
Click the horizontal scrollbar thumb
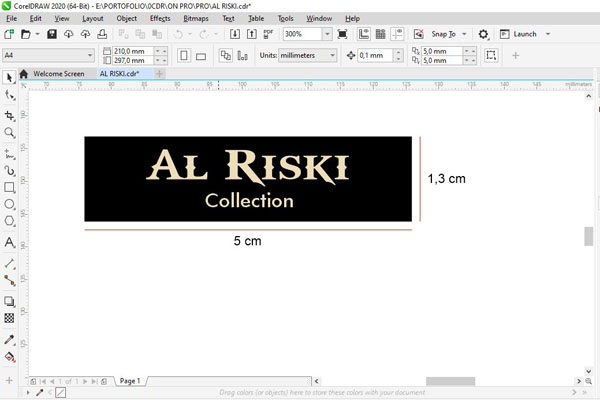pyautogui.click(x=450, y=381)
